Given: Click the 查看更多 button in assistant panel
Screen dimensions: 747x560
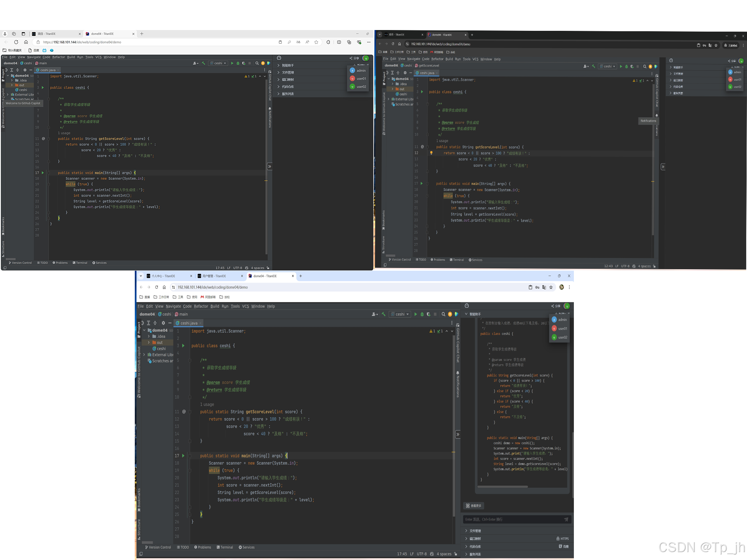Looking at the screenshot, I should click(x=473, y=506).
